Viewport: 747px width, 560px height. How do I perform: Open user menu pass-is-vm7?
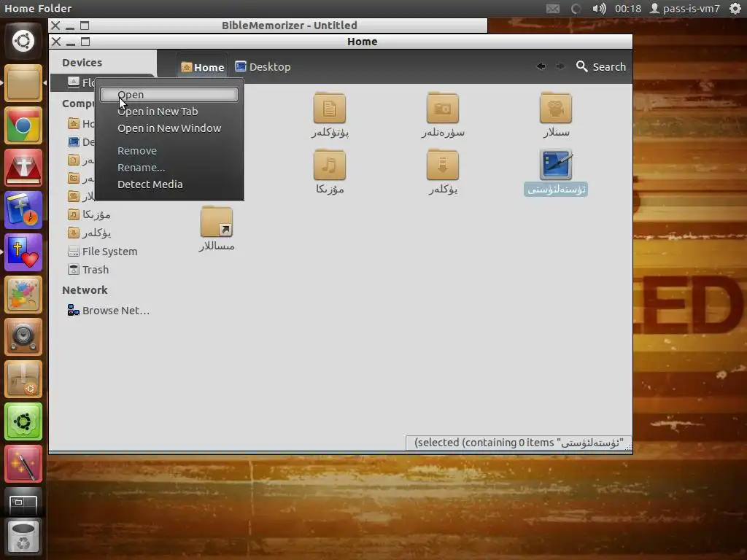[x=685, y=9]
